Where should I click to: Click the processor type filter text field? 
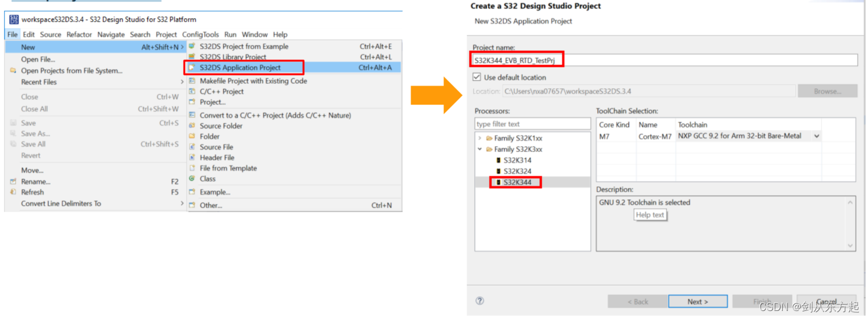pos(533,124)
